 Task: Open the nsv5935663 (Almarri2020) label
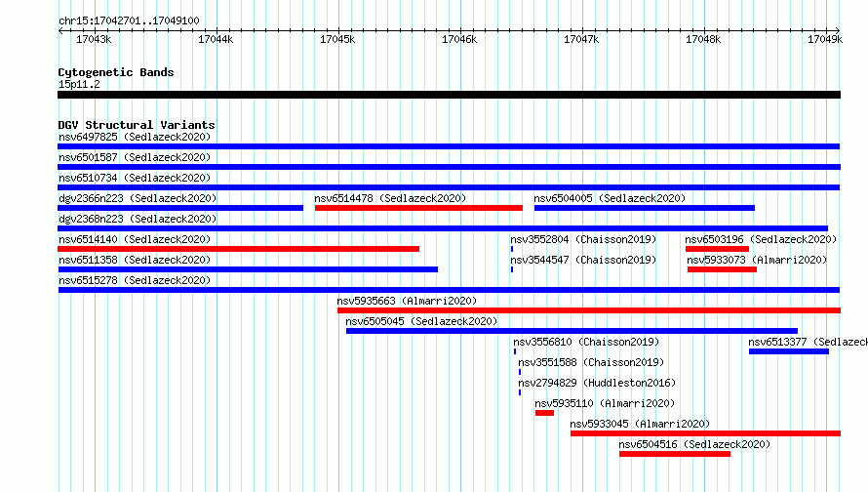click(x=407, y=301)
